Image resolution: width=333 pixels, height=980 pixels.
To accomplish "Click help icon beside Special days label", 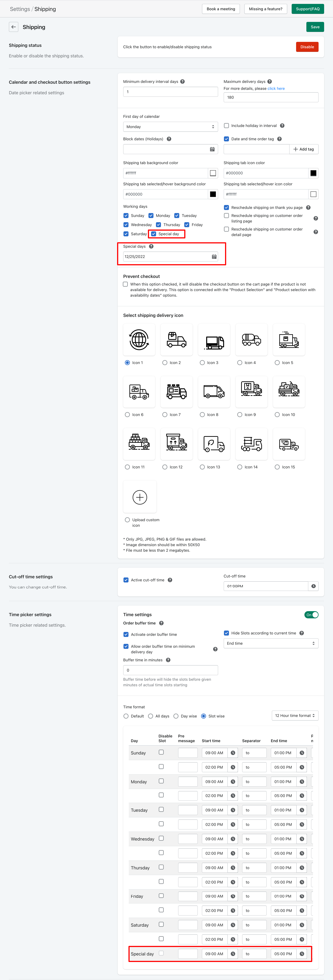I will (151, 246).
